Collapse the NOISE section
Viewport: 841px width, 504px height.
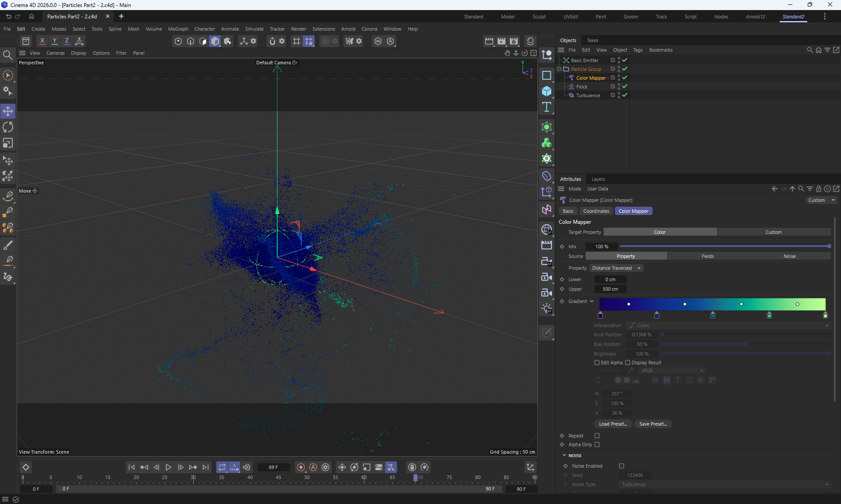coord(564,455)
